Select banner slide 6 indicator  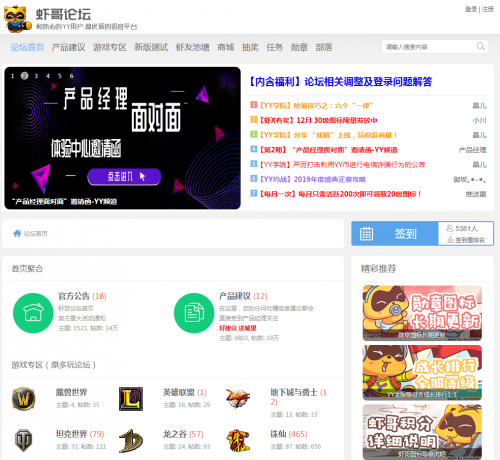71,76
